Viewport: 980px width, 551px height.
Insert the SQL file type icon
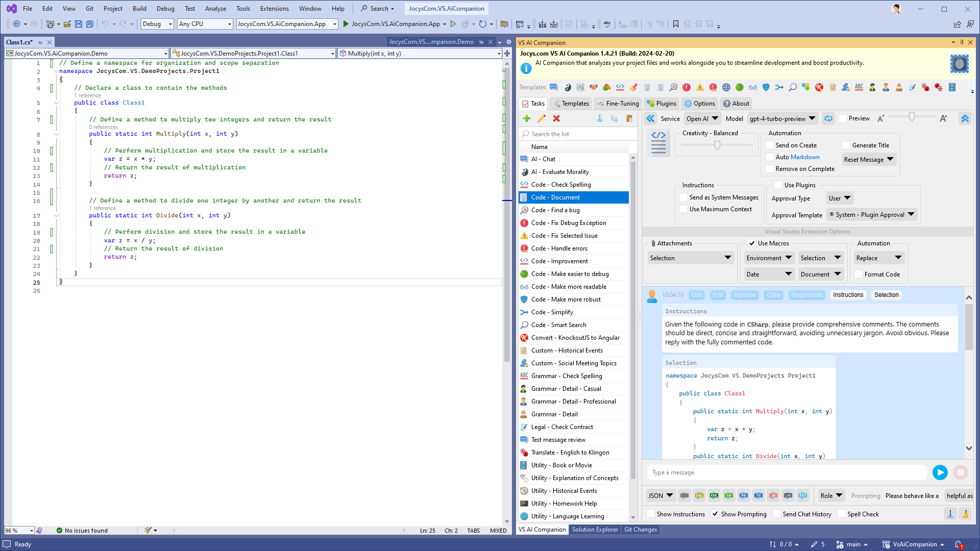699,495
